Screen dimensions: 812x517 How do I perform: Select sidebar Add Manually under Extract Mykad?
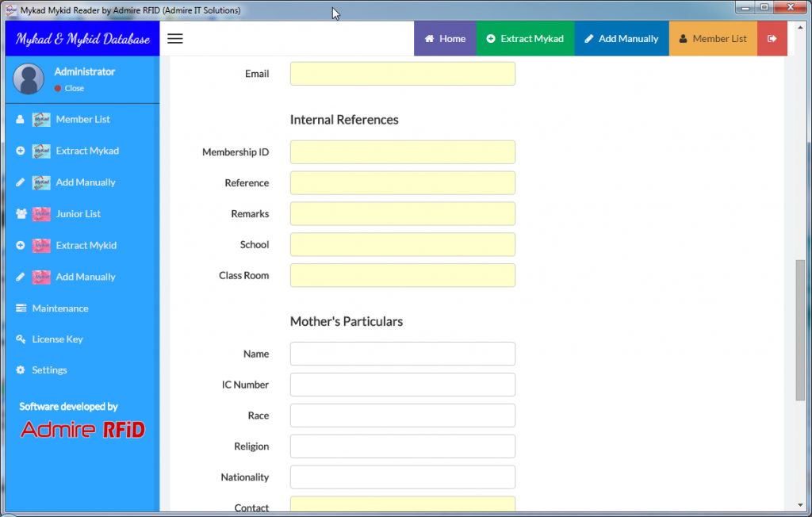click(x=86, y=182)
